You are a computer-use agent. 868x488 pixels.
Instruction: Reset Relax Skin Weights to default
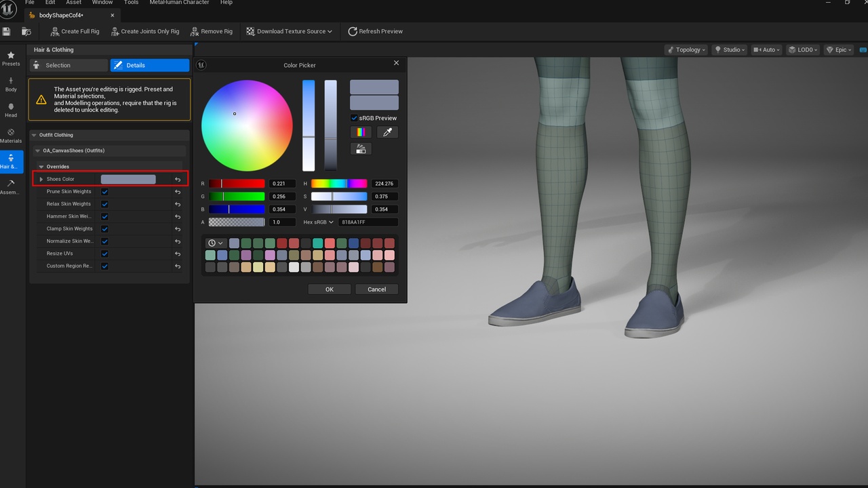178,204
